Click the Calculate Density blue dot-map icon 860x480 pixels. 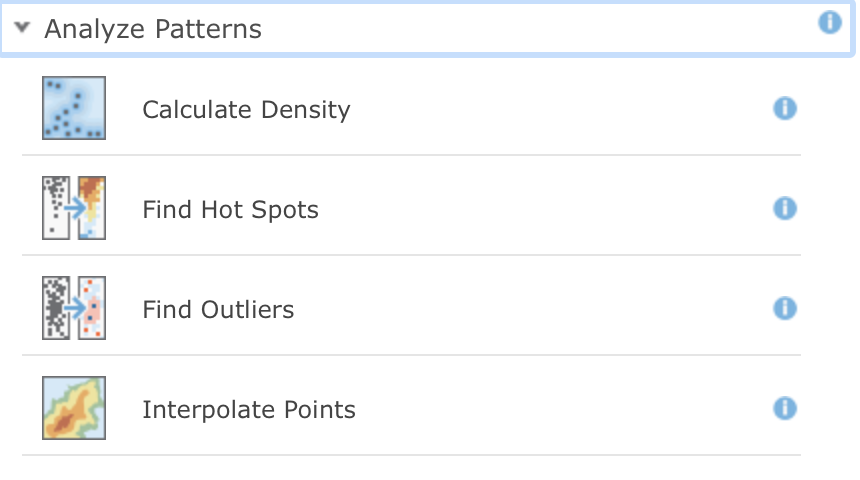74,108
